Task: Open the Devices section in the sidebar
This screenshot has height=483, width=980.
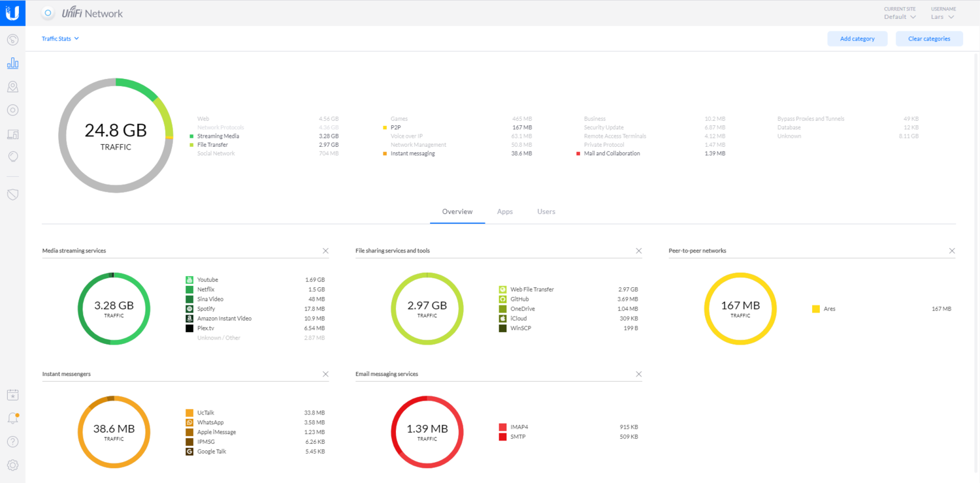Action: (12, 110)
